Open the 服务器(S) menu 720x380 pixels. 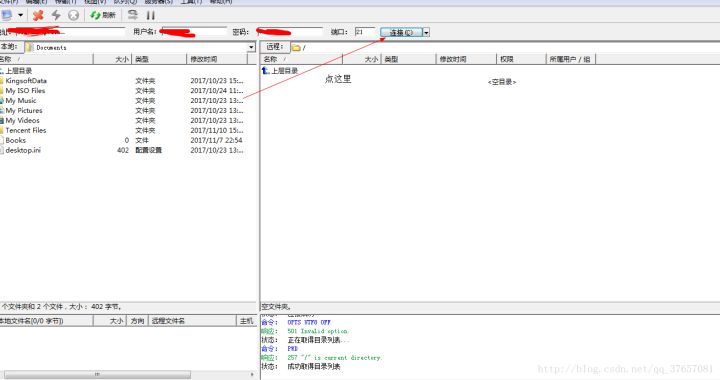pos(159,2)
